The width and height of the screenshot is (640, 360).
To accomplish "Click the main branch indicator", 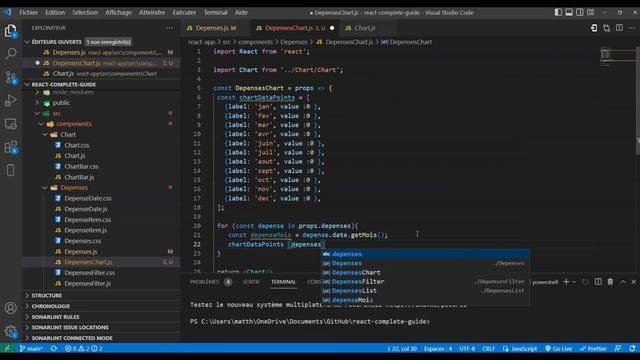I will (31, 349).
